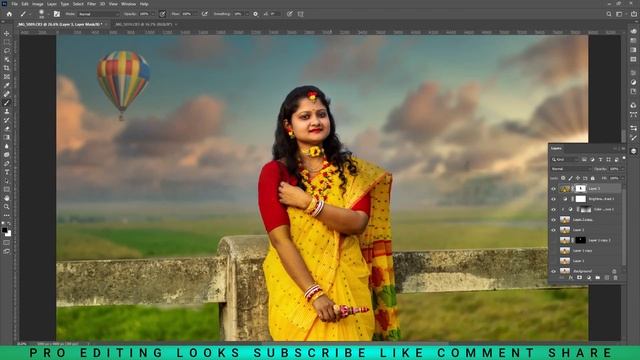Click foreground color swatch

coord(4,231)
